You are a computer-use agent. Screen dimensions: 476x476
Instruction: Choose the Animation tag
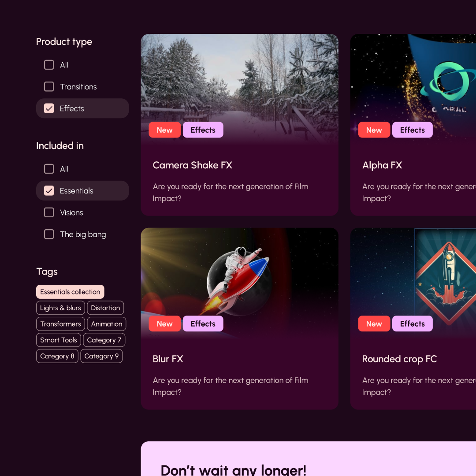[107, 324]
